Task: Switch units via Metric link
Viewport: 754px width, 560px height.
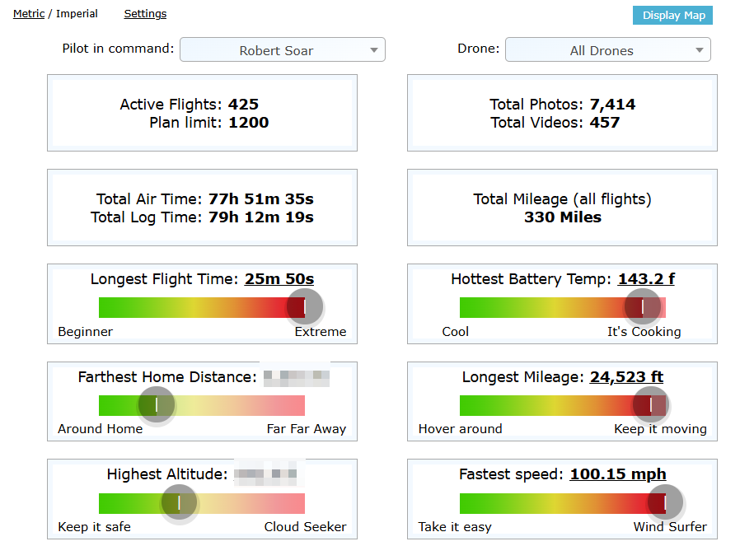Action: tap(29, 14)
